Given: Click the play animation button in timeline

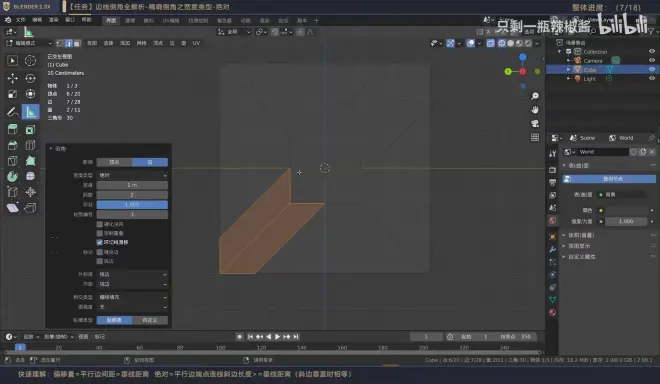Looking at the screenshot, I should (x=277, y=336).
